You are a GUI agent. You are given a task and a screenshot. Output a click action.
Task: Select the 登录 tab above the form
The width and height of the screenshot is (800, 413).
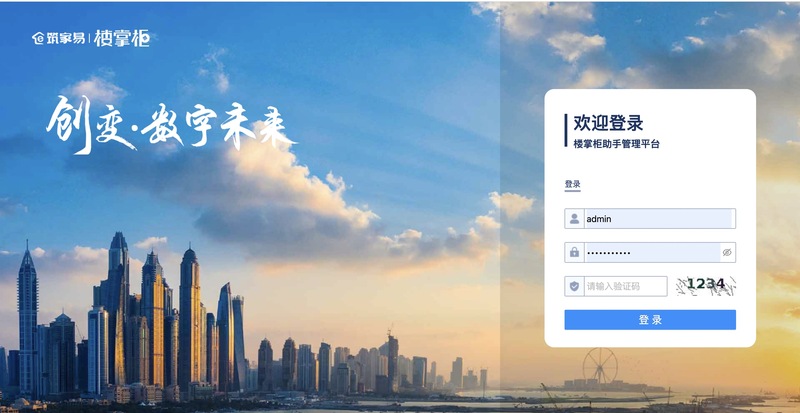[572, 184]
